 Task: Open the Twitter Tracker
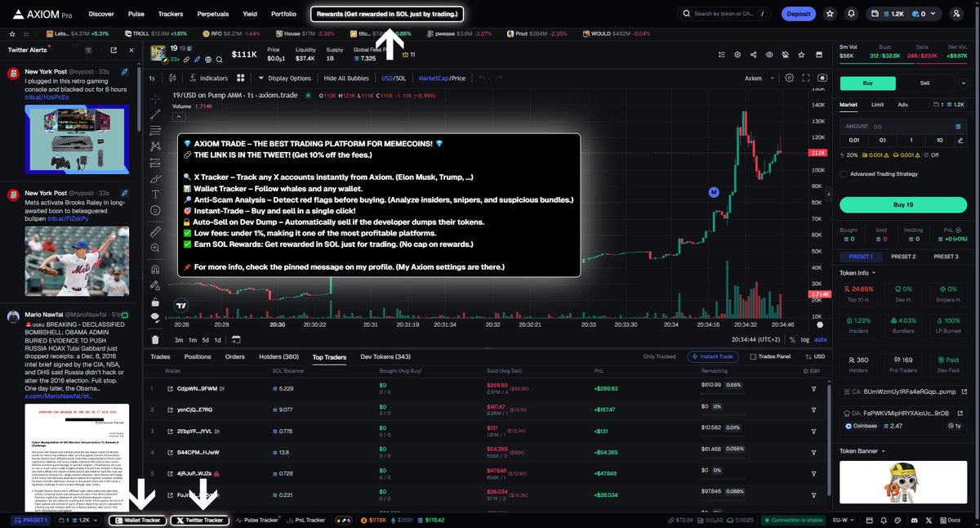199,520
